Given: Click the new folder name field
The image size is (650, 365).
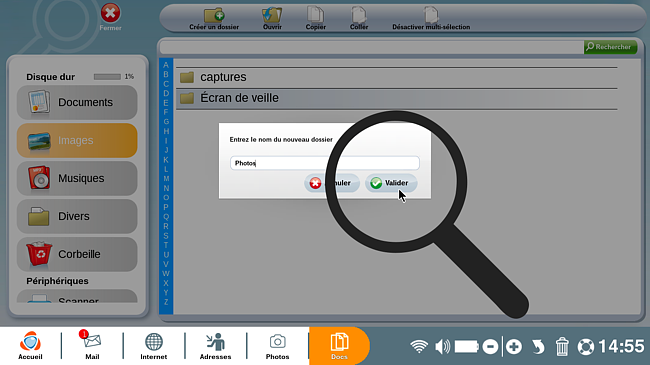Looking at the screenshot, I should point(325,163).
